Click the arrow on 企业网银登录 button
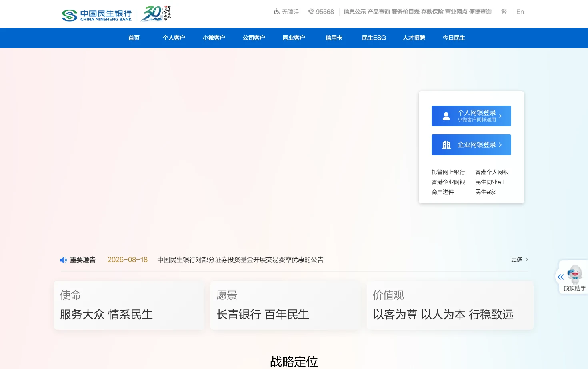 coord(500,145)
